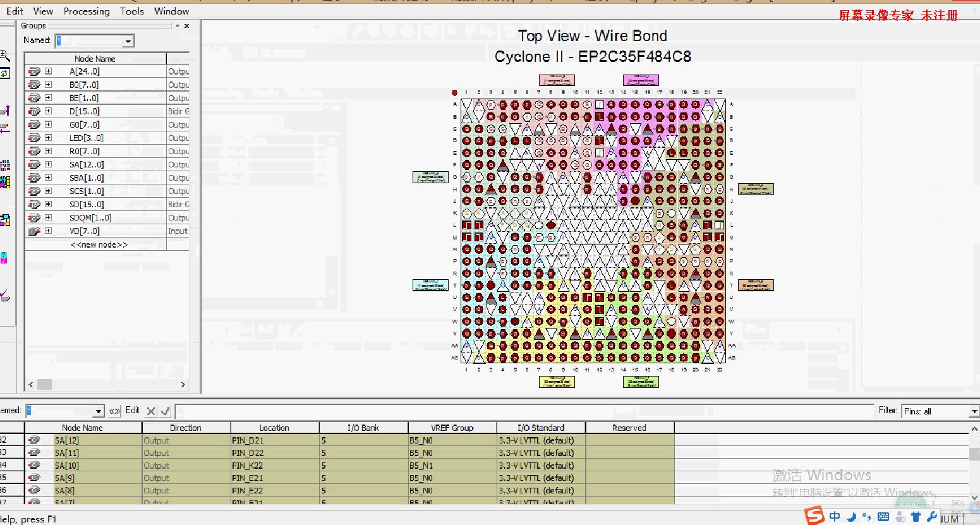The height and width of the screenshot is (525, 980).
Task: Close the Groups panel with x
Action: (x=186, y=26)
